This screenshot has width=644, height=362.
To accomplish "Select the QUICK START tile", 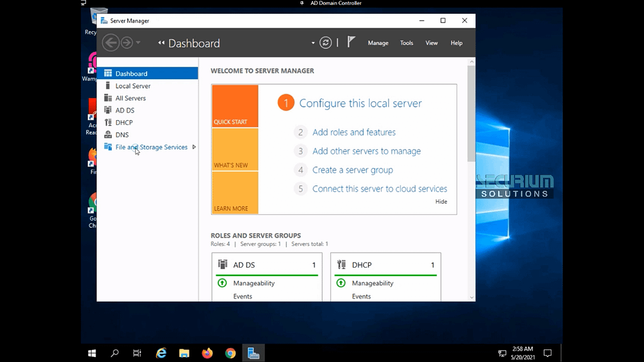I will 235,106.
